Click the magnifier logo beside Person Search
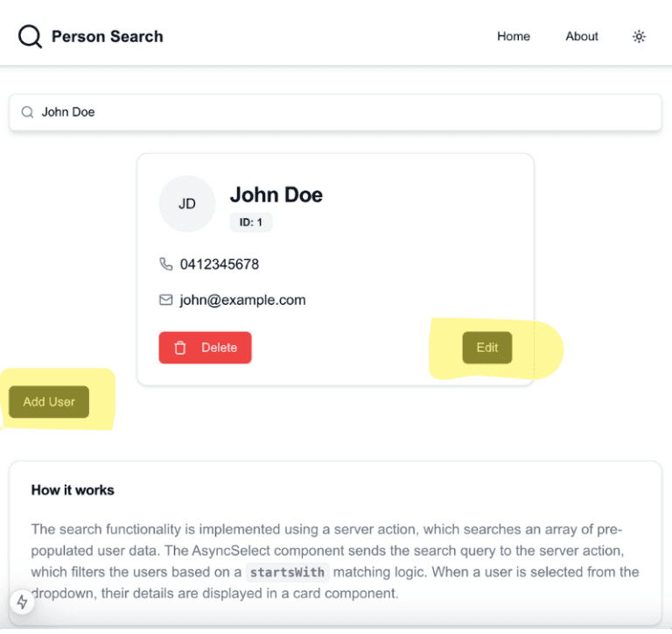Viewport: 672px width, 634px height. [x=30, y=37]
